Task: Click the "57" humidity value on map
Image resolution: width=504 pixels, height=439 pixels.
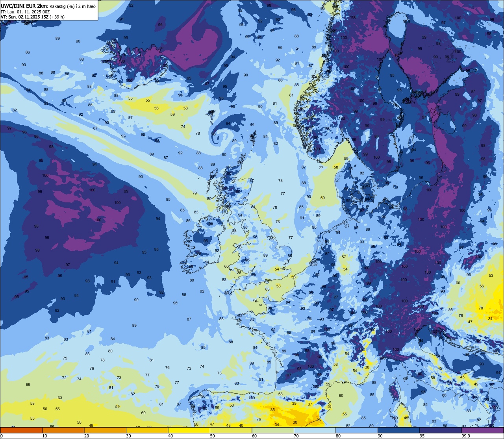Action: [x=344, y=257]
